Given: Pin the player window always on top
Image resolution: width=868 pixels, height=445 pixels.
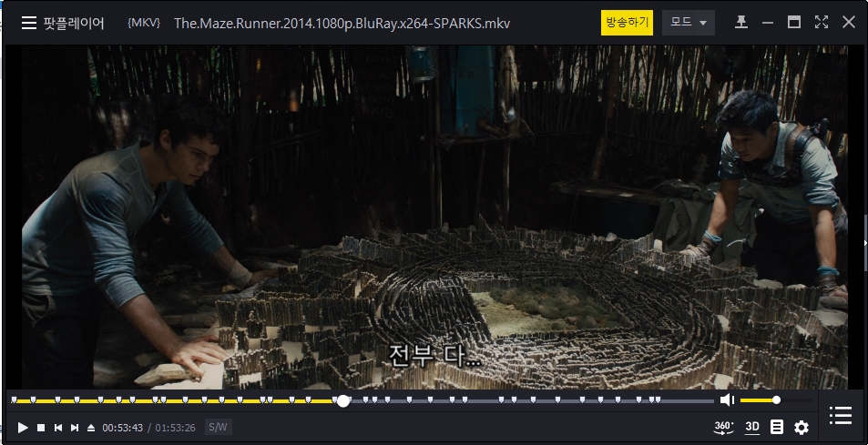Looking at the screenshot, I should click(x=740, y=23).
